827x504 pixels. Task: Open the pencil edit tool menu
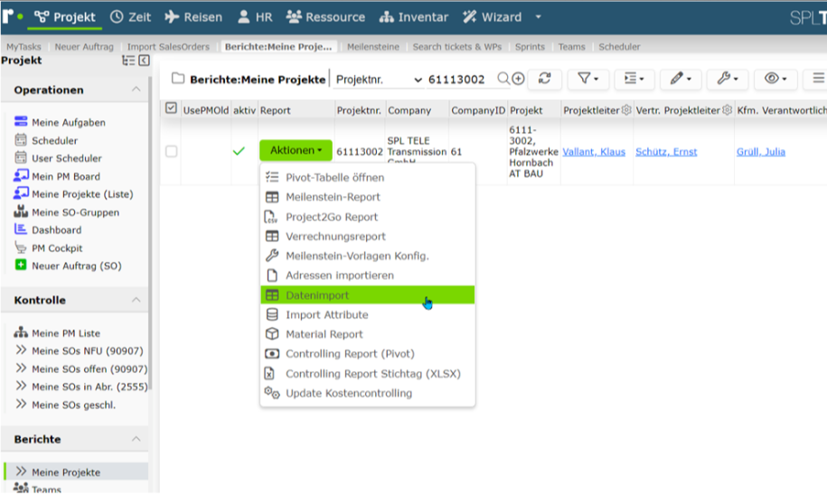(680, 79)
